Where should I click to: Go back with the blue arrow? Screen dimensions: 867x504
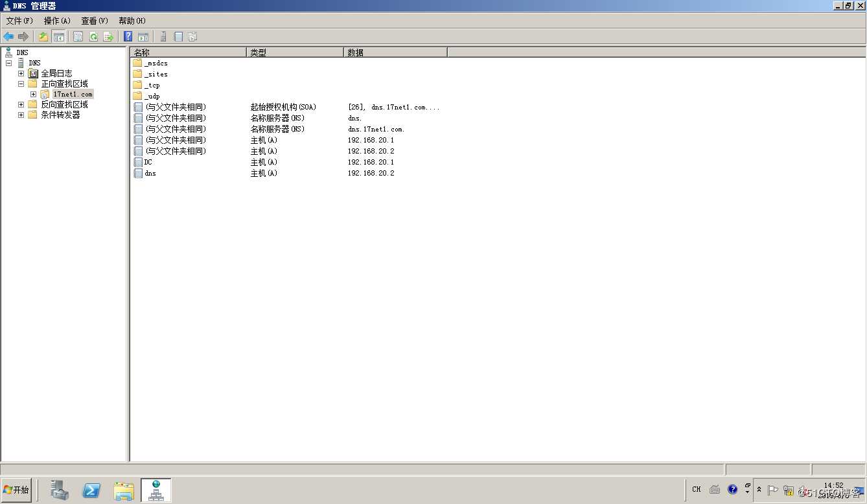(8, 37)
